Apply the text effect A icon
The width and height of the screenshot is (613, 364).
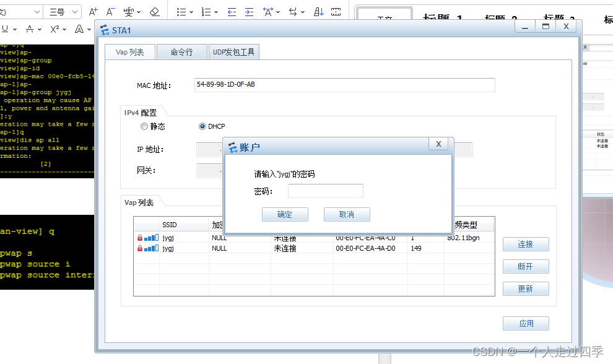(x=79, y=29)
